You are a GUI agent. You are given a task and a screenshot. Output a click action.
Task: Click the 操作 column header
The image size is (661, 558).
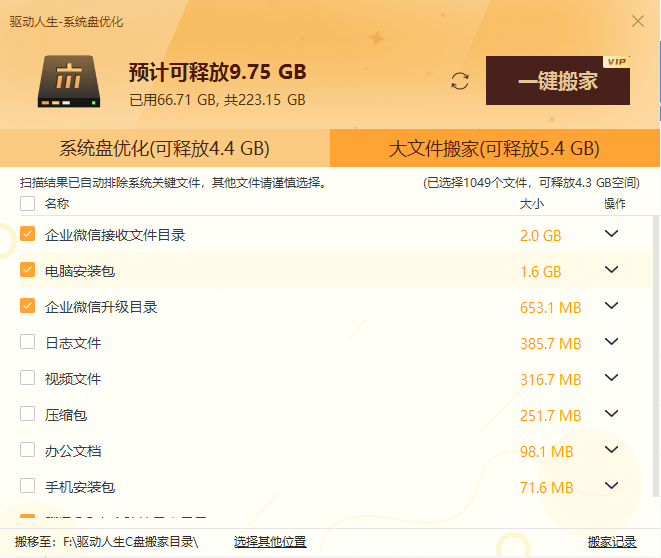[x=615, y=204]
